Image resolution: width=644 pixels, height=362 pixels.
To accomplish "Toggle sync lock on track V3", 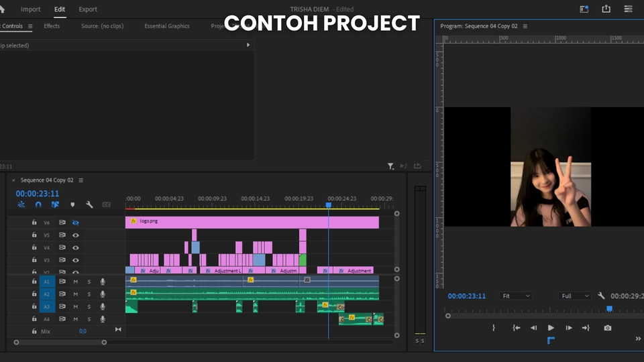I will (62, 260).
